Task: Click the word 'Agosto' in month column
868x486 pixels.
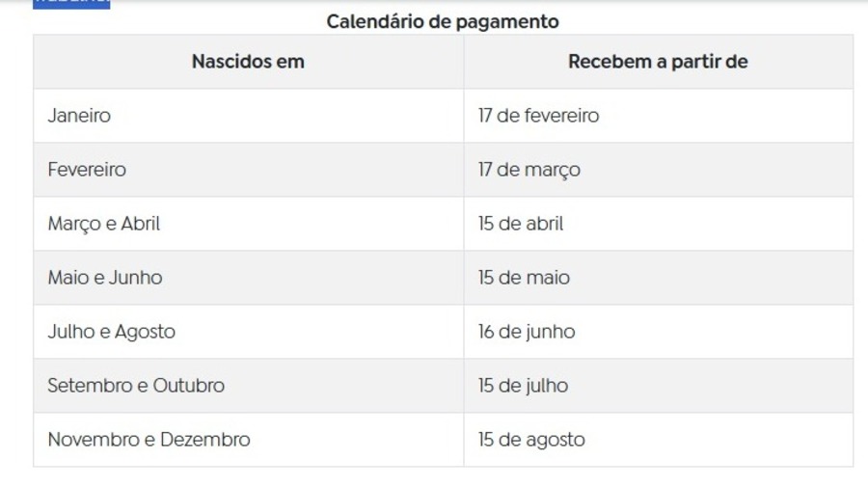Action: pos(145,332)
